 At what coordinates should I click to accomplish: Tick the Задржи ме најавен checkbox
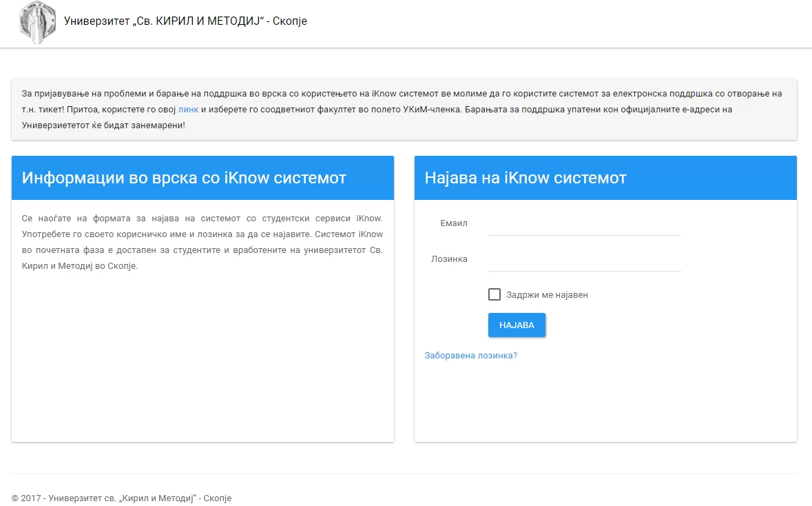click(x=495, y=294)
